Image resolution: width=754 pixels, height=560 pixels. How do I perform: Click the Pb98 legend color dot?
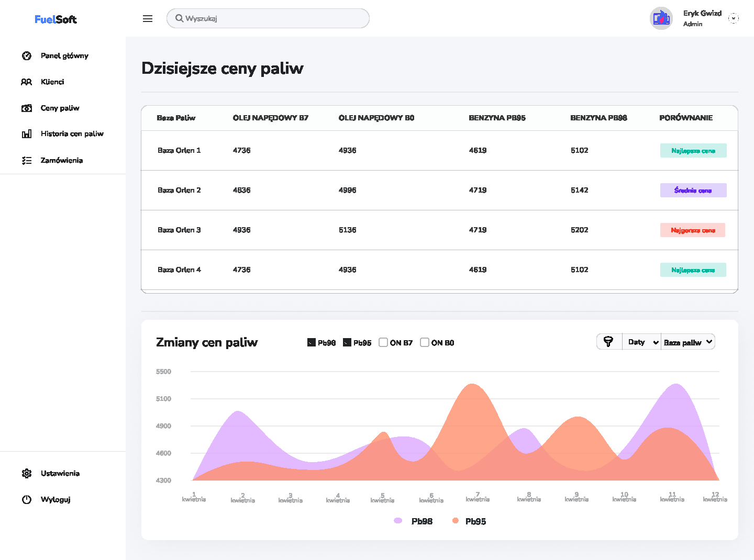tap(398, 521)
